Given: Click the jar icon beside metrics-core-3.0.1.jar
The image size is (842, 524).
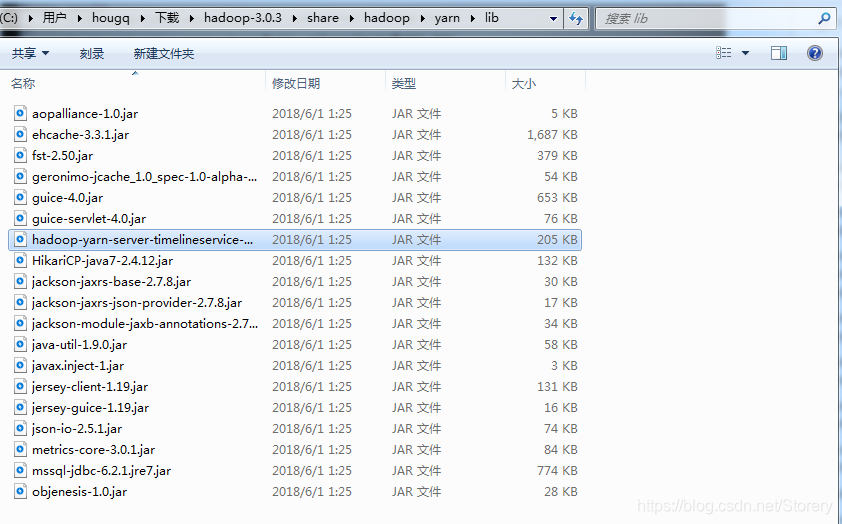Looking at the screenshot, I should pyautogui.click(x=20, y=449).
